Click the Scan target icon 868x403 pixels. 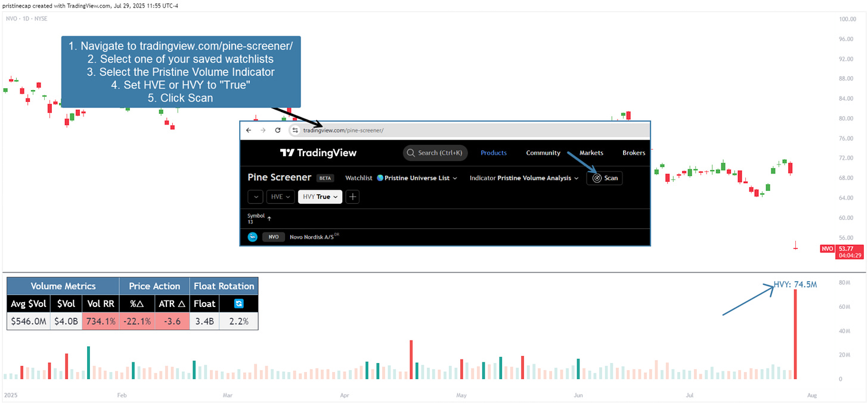(597, 178)
